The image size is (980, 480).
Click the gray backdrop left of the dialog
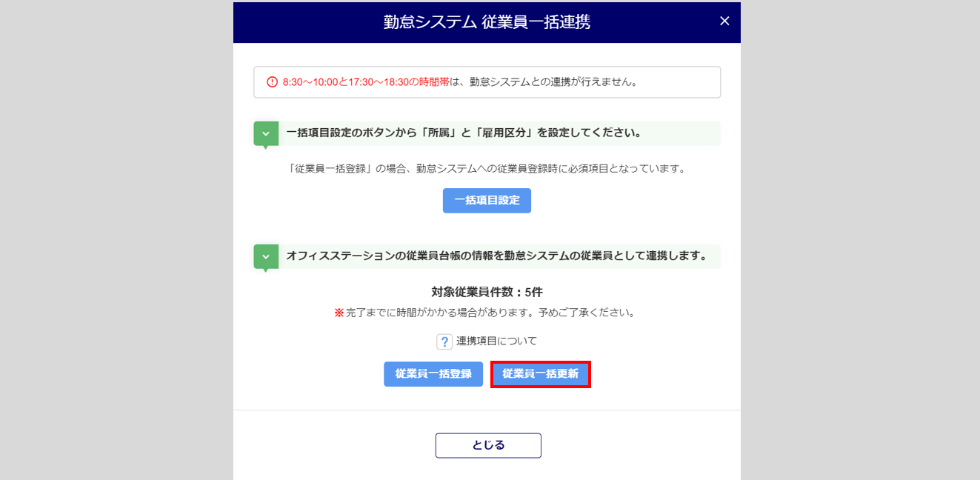[x=111, y=237]
